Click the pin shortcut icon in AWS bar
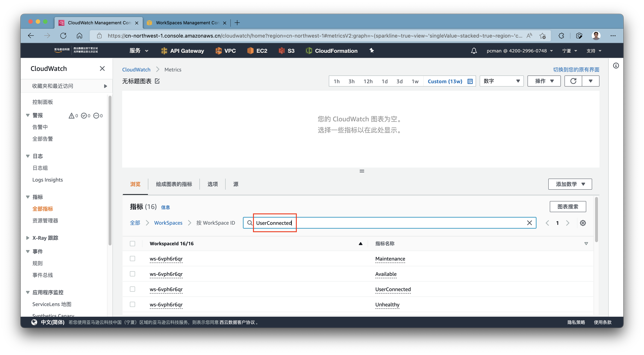 pos(372,51)
